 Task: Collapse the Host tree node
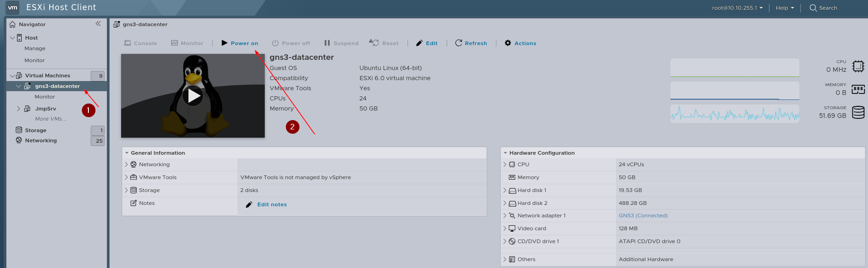pyautogui.click(x=12, y=38)
